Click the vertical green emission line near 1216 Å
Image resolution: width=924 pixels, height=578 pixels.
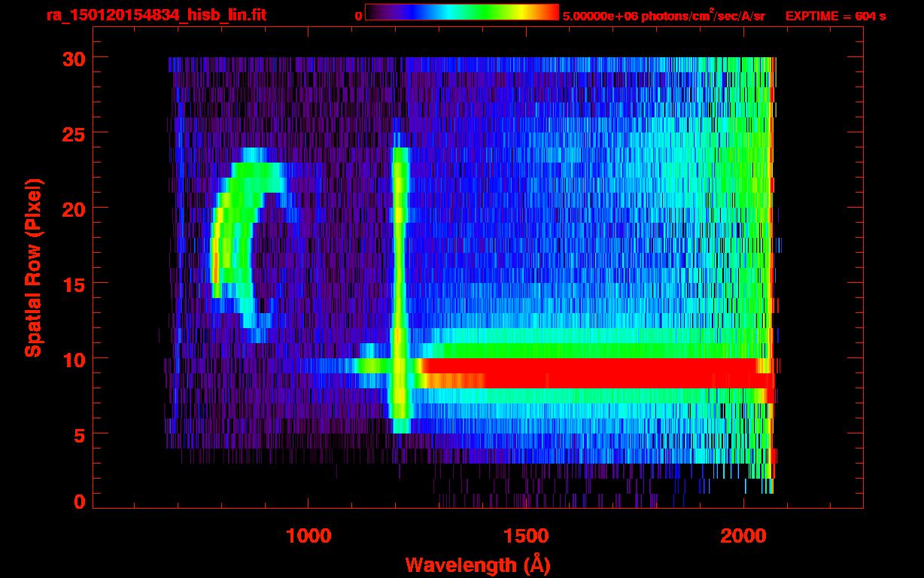pos(400,290)
